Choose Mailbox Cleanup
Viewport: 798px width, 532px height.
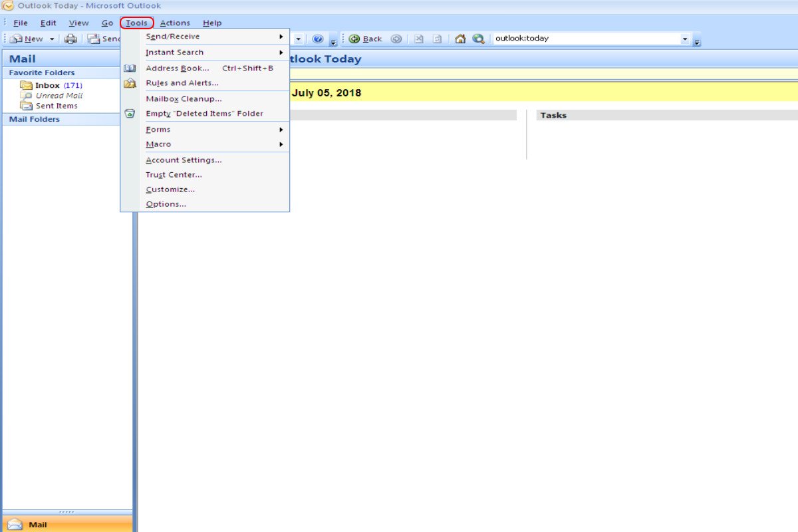[205, 99]
